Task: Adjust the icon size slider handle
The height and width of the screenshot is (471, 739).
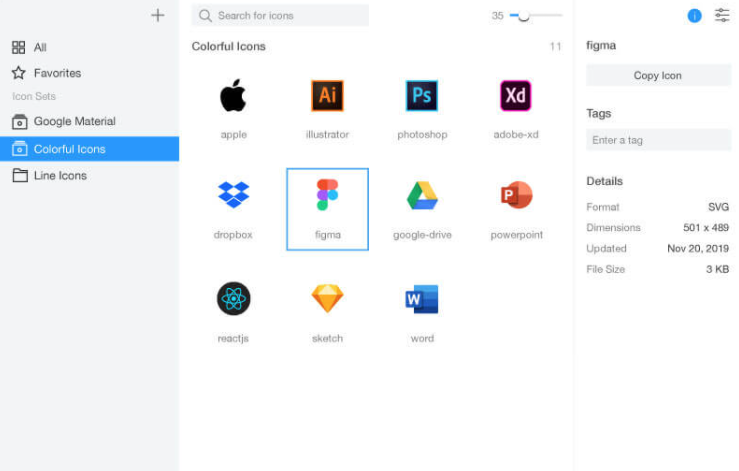Action: tap(523, 16)
